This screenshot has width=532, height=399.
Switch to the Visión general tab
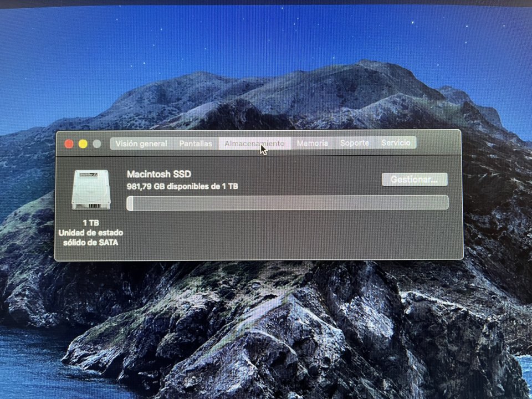pyautogui.click(x=141, y=143)
